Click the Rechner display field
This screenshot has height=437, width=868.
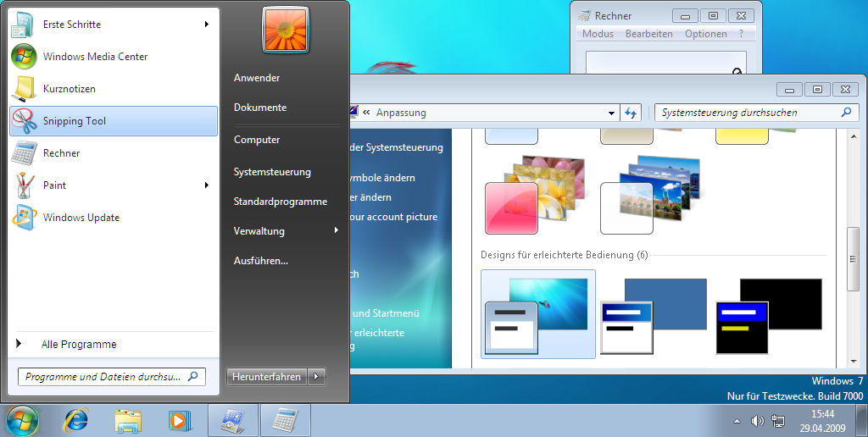(x=666, y=63)
